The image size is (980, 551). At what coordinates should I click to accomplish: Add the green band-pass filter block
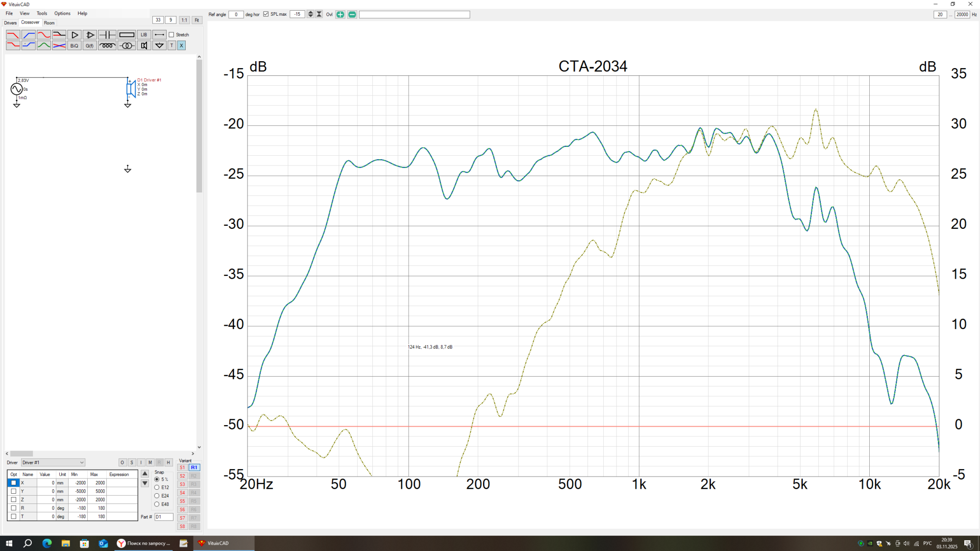pos(44,46)
